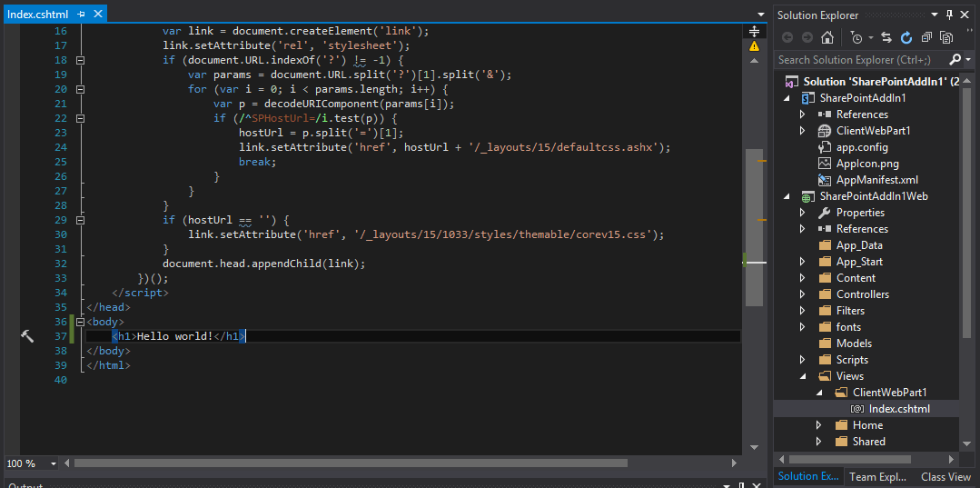Pin the Index.cshtml editor tab
This screenshot has width=980, height=488.
pyautogui.click(x=82, y=13)
